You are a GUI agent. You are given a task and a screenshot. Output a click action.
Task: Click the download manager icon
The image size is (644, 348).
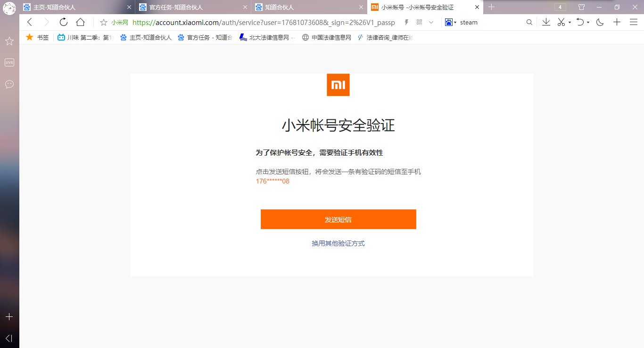point(546,22)
